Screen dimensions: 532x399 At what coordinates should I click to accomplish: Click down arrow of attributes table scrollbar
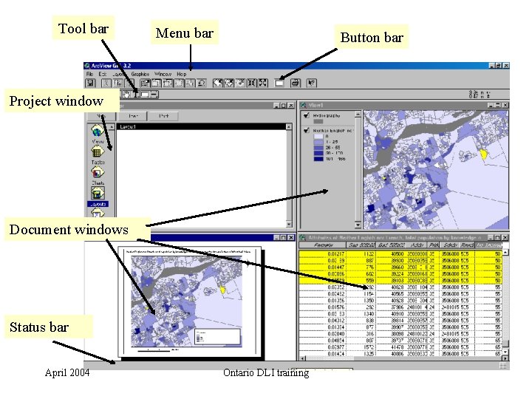[505, 352]
